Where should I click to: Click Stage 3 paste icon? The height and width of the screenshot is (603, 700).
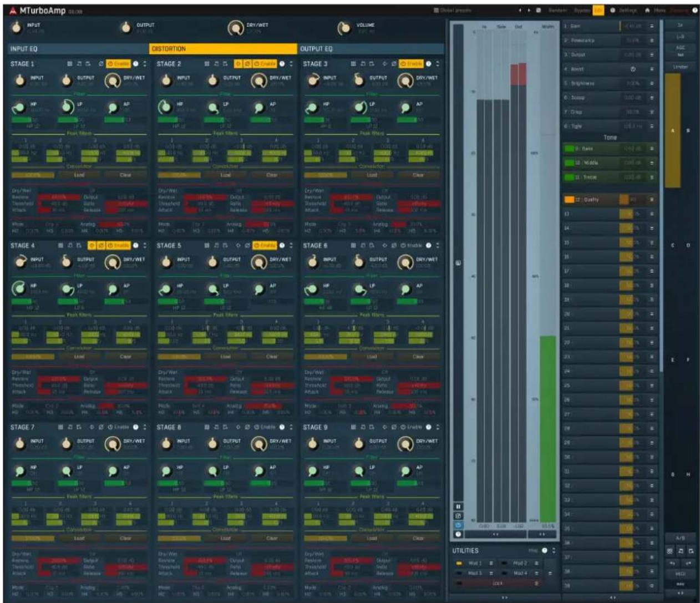pos(372,64)
